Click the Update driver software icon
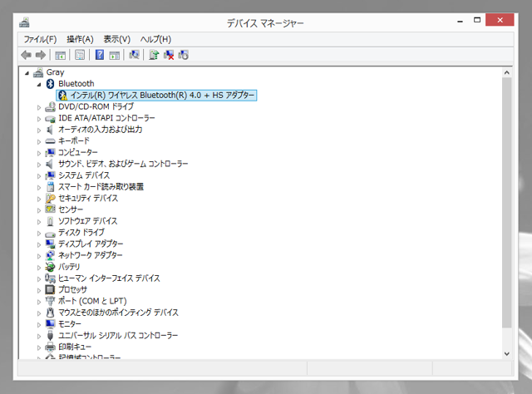The width and height of the screenshot is (532, 394). [154, 55]
